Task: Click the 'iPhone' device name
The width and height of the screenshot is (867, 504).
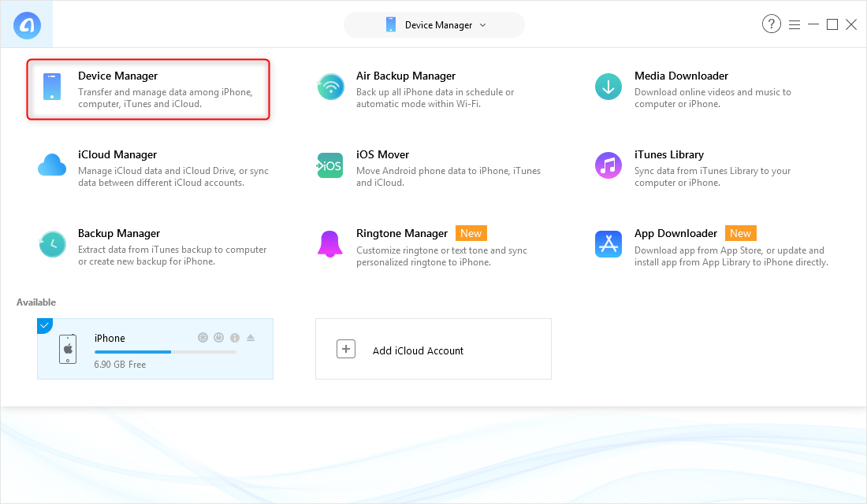Action: [110, 338]
